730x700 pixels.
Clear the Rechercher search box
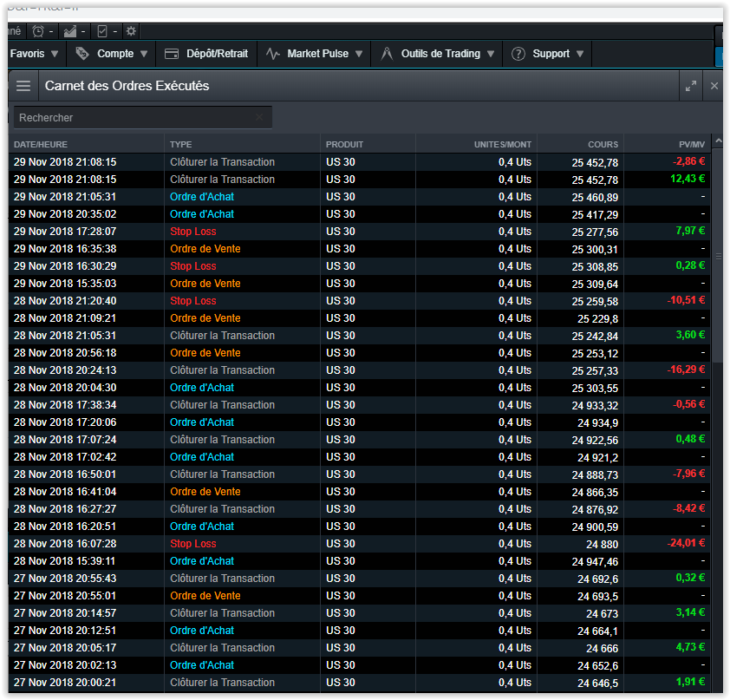coord(259,117)
